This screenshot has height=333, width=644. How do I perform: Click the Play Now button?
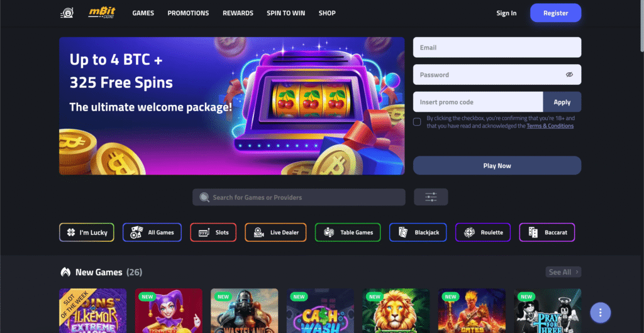[x=497, y=166]
